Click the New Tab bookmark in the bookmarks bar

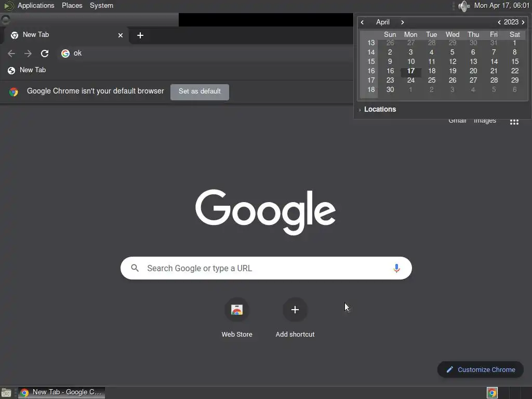point(27,70)
